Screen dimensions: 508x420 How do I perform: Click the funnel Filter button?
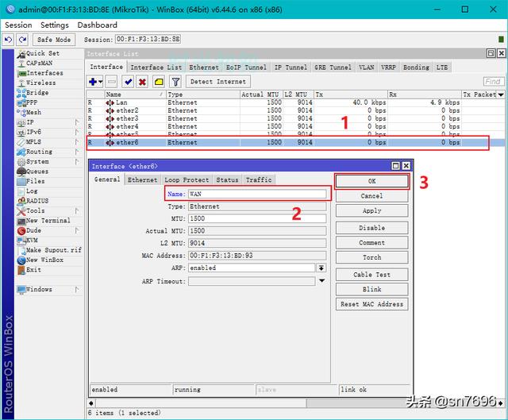point(175,82)
